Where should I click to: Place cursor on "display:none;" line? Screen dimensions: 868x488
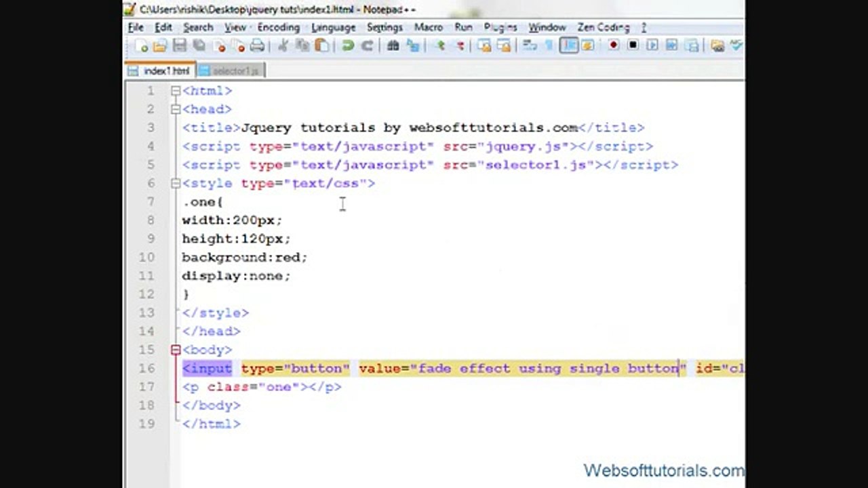point(236,276)
